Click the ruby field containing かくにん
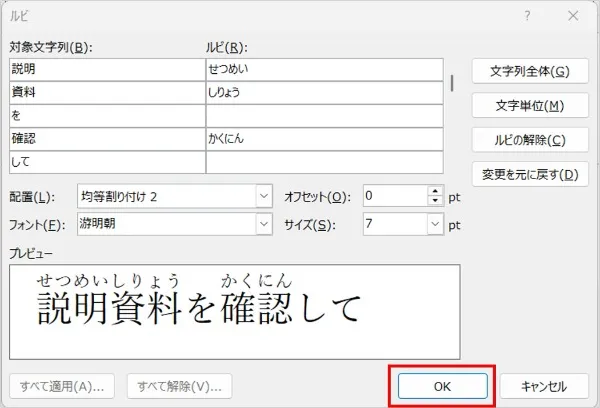Viewport: 600px width, 408px height. pyautogui.click(x=323, y=139)
